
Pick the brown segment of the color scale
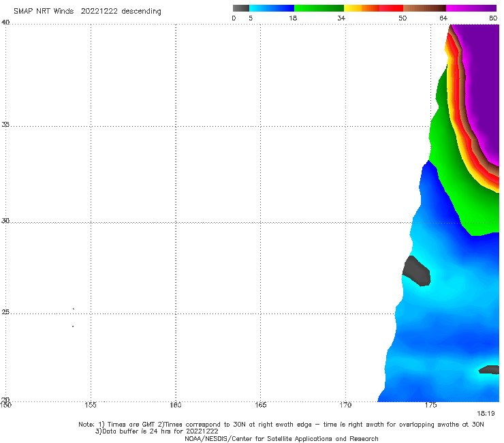424,8
